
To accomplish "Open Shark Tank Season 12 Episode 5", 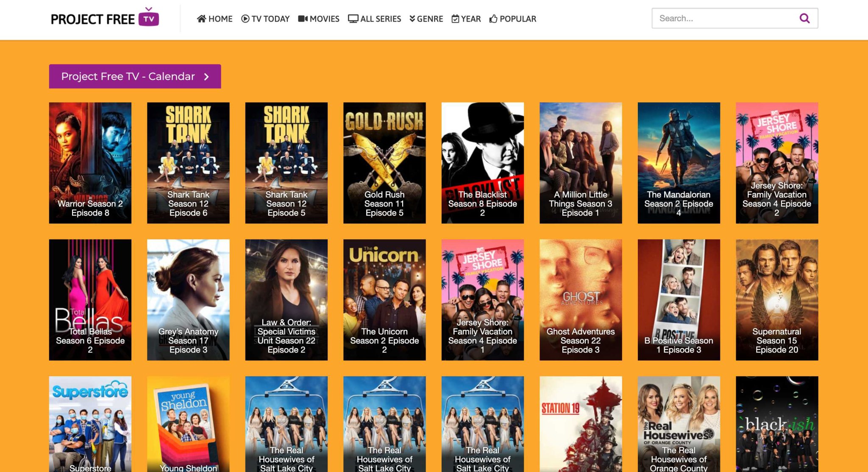I will pos(287,163).
